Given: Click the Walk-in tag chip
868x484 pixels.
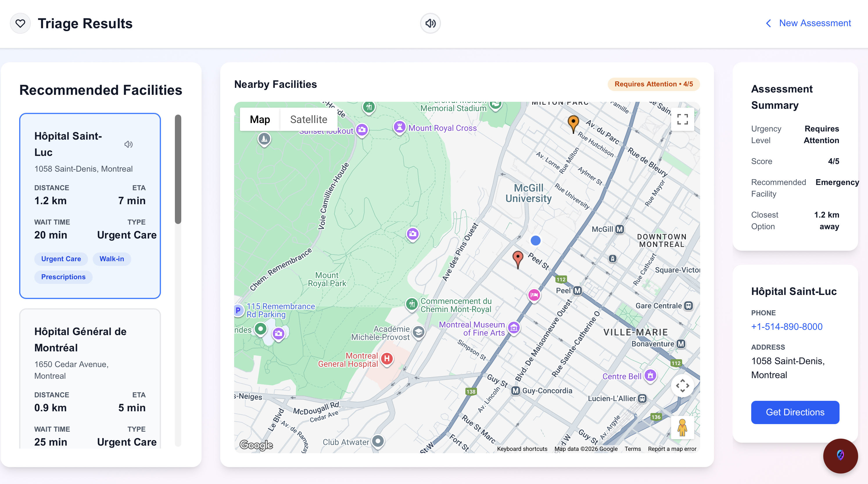Looking at the screenshot, I should coord(112,259).
